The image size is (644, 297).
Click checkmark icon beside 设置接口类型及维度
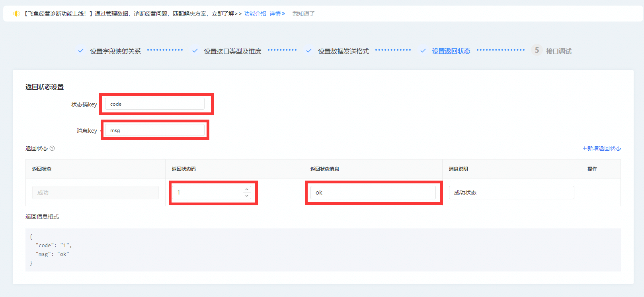tap(195, 51)
